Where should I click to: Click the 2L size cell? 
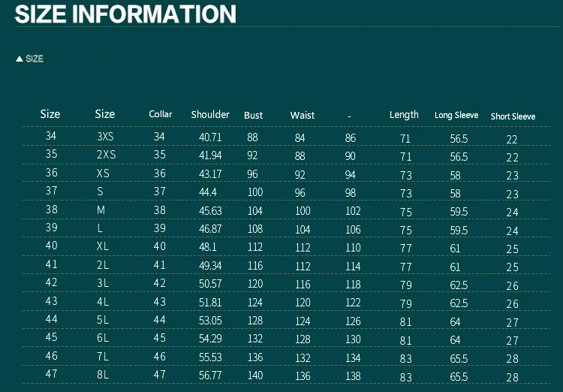pos(103,265)
